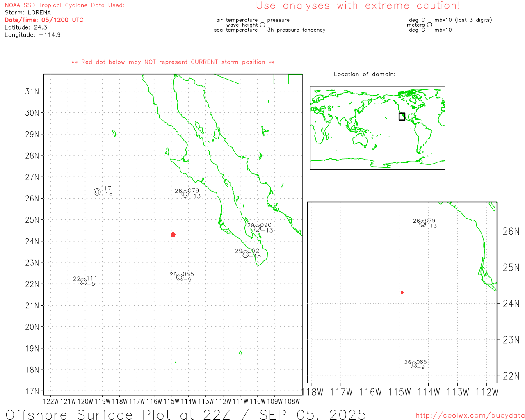The image size is (525, 420).
Task: Click 'Date/Time: 05/1200 UTC' text
Action: tap(44, 20)
